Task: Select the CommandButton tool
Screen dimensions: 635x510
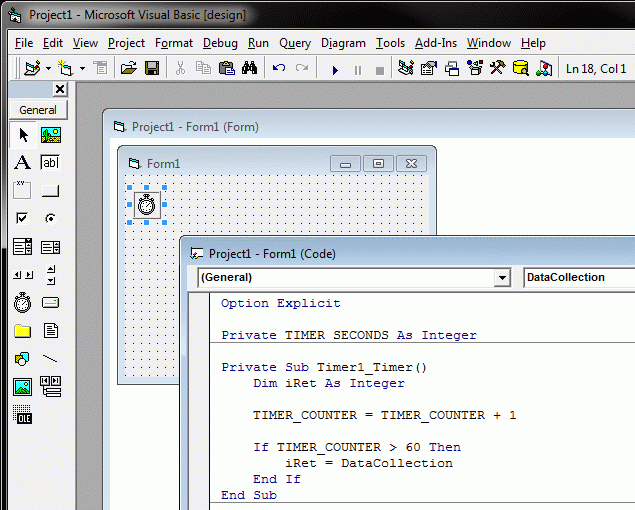Action: [x=50, y=190]
